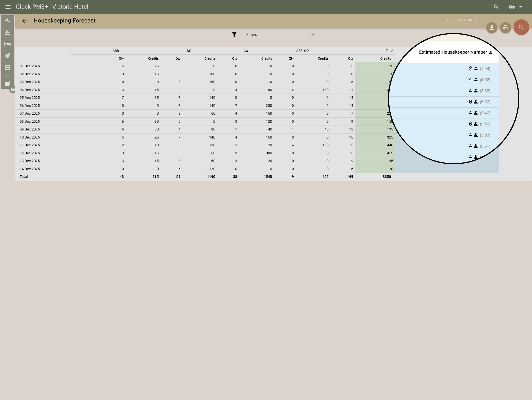The image size is (532, 400).
Task: Select the flight arrivals icon in the sidebar
Action: coord(7,21)
